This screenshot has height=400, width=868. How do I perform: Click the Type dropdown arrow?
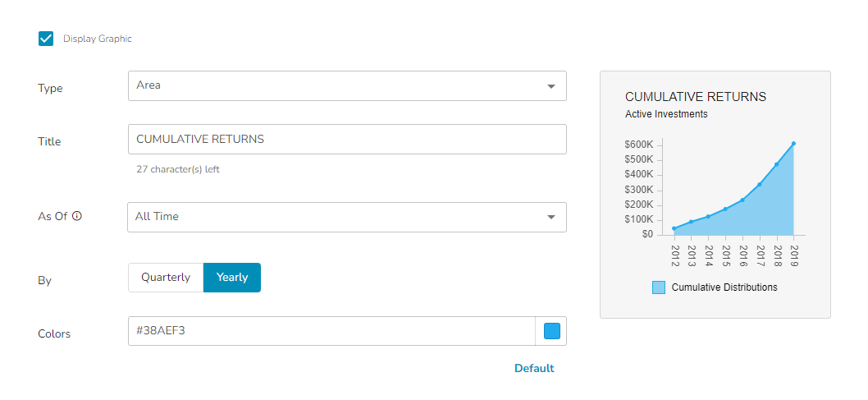point(551,85)
